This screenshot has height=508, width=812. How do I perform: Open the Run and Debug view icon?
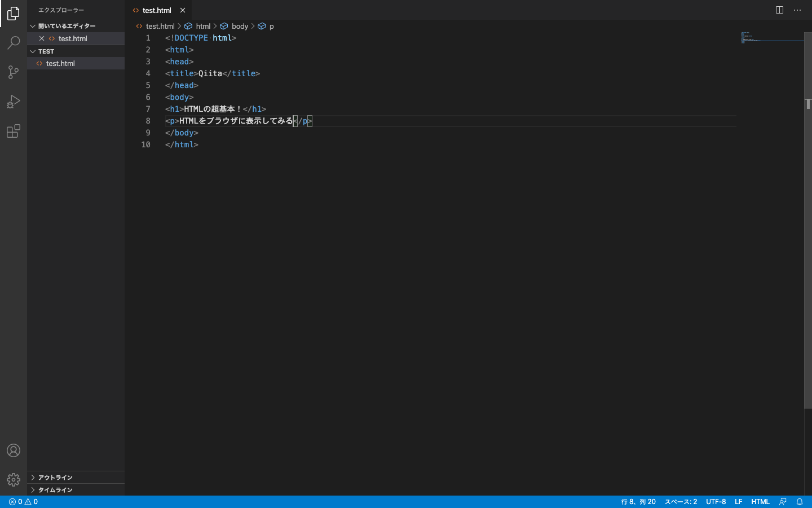click(x=14, y=102)
